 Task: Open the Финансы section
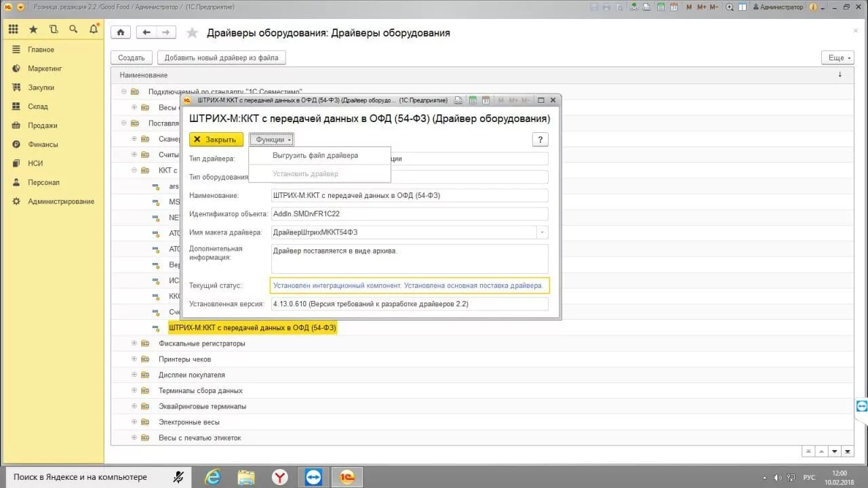43,144
